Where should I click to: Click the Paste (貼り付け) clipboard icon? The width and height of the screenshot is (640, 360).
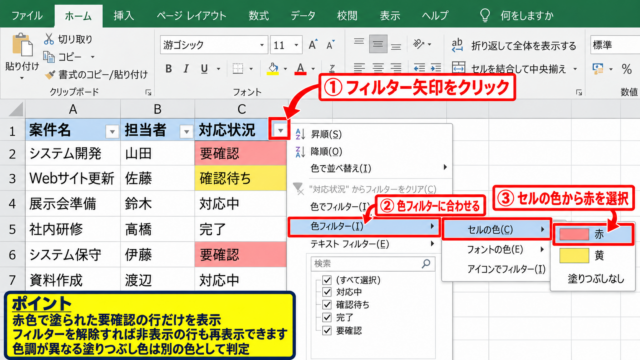pyautogui.click(x=22, y=45)
